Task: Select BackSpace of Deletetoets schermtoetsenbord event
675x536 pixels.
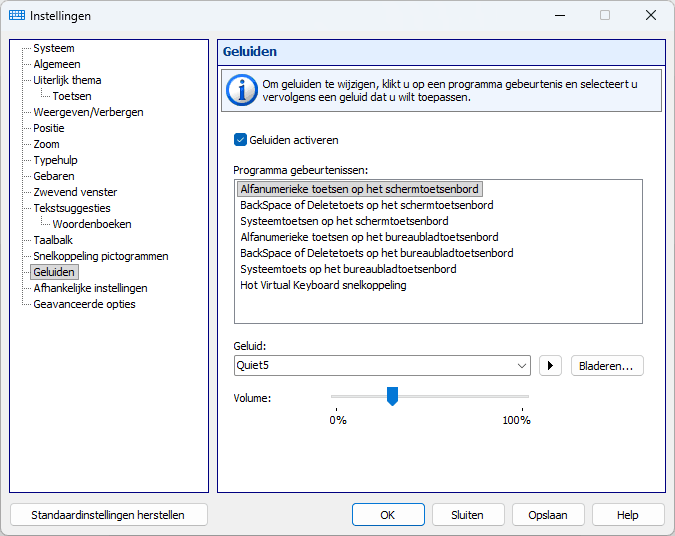Action: pos(367,205)
